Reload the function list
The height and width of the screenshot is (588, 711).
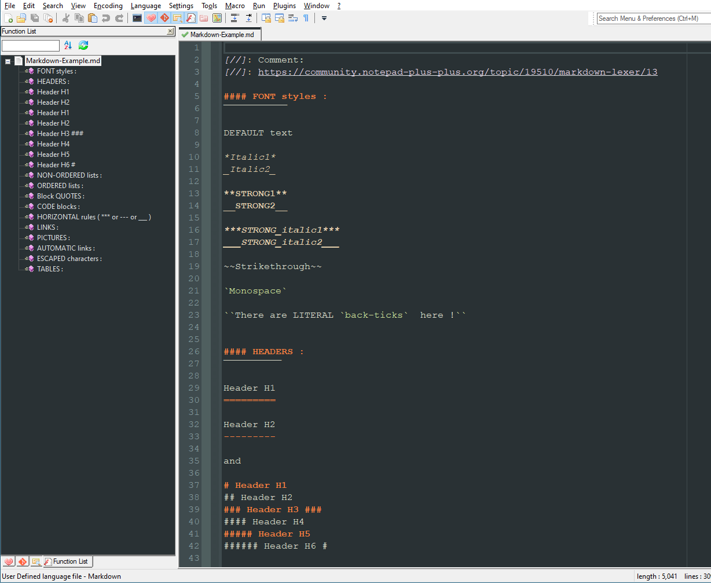click(83, 45)
